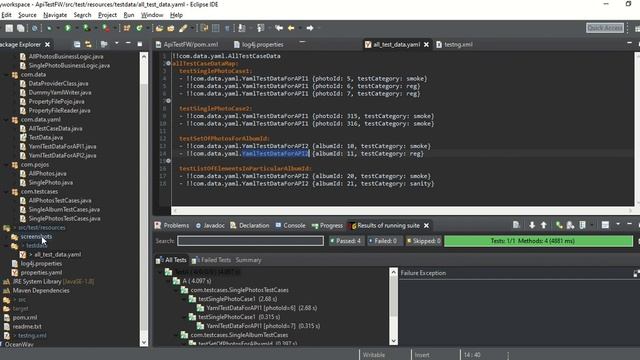Open the Project menu
This screenshot has height=360, width=640.
(107, 15)
